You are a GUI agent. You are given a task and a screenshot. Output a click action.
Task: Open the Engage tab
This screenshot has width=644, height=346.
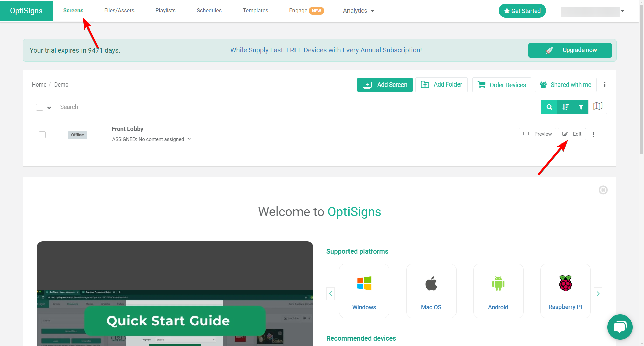(306, 11)
